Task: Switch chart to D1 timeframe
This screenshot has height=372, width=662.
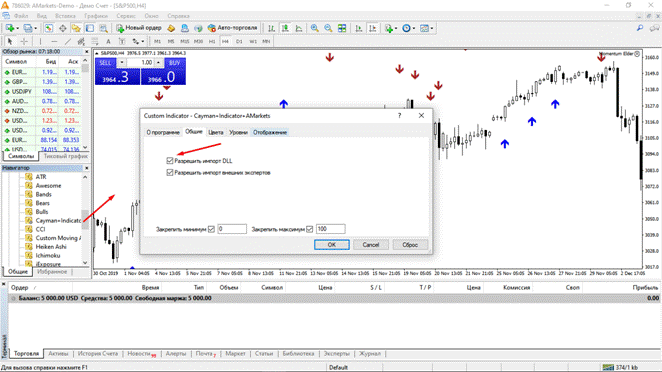Action: (x=239, y=41)
